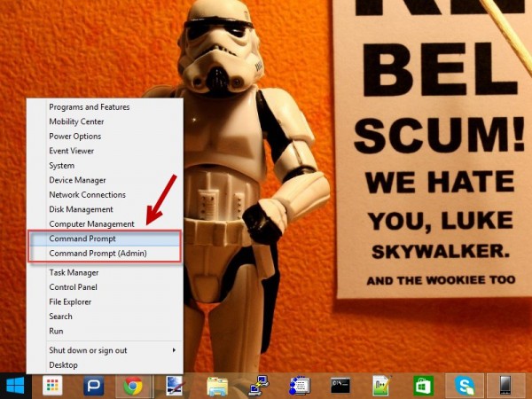Viewport: 532px width, 399px height.
Task: Choose File Explorer in the menu
Action: (x=70, y=301)
